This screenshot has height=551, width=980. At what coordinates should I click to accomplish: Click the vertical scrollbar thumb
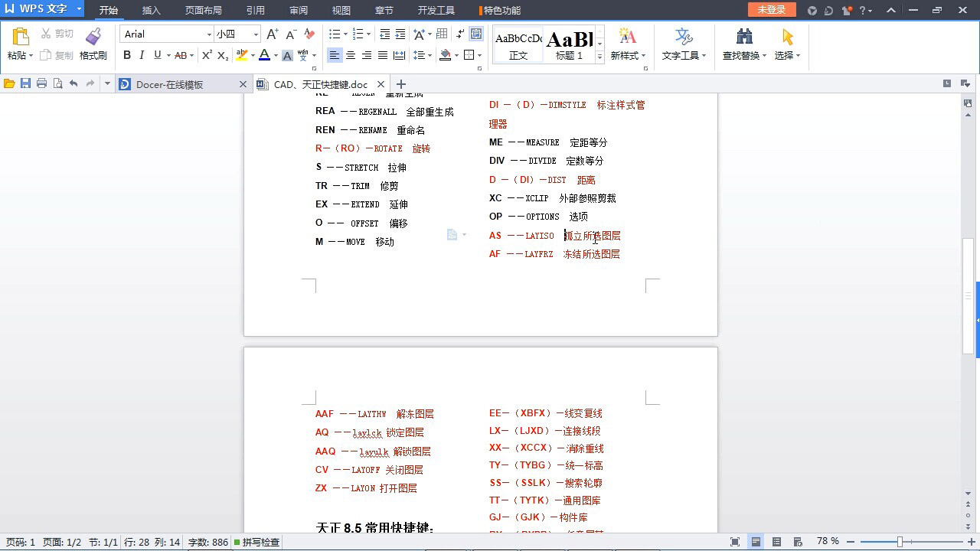coord(969,296)
